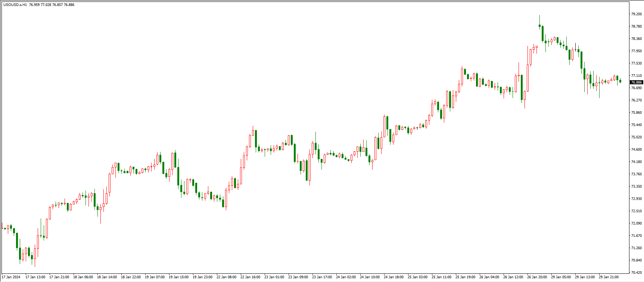Click the 18 Jan 22:00 time label

pos(131,277)
